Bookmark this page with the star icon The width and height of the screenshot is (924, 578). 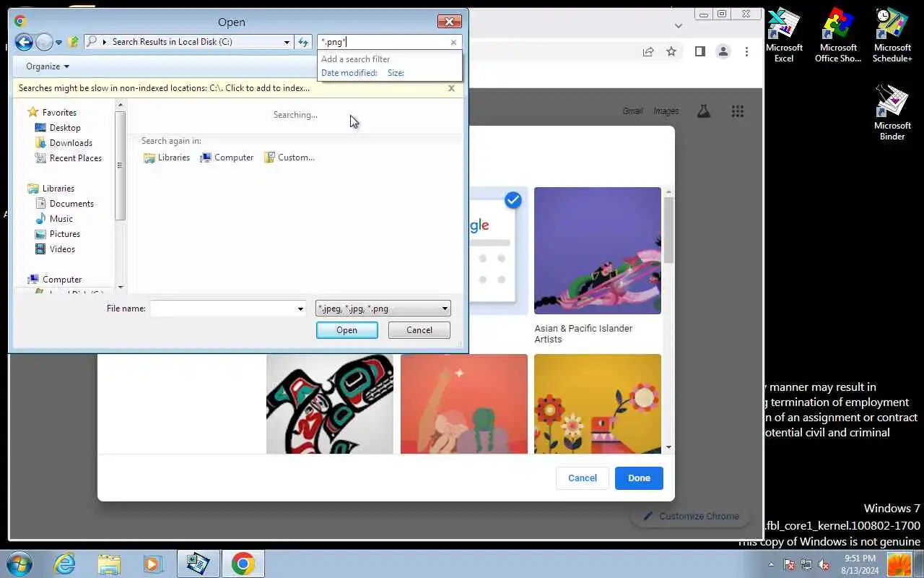click(x=671, y=51)
